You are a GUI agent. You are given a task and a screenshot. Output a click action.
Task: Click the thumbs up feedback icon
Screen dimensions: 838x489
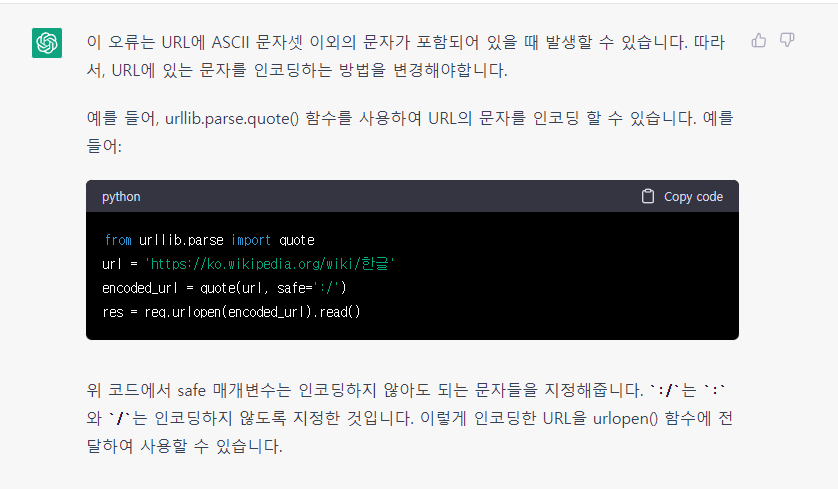click(758, 40)
